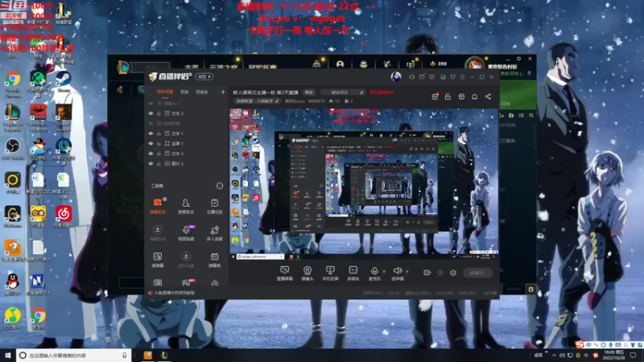Click the rating input field with pencil
The image size is (644, 362).
click(343, 93)
